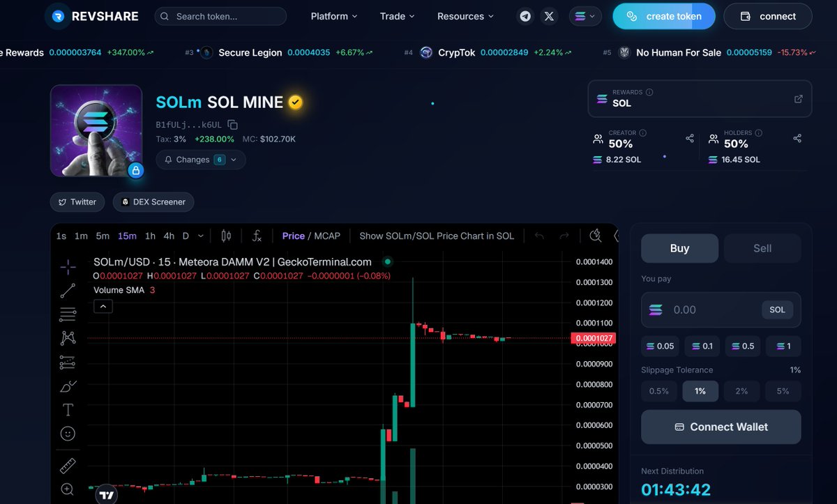Screen dimensions: 837x504
Task: Select the chart zoom-in tool
Action: point(68,489)
